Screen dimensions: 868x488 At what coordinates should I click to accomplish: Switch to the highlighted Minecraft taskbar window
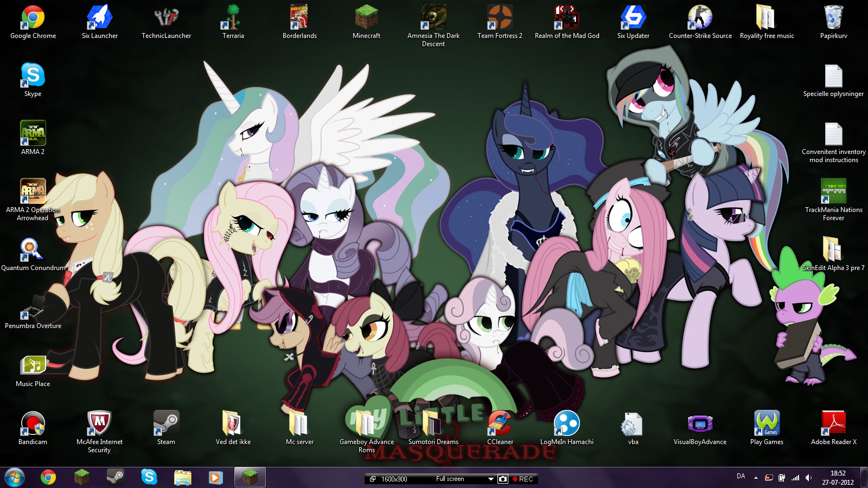tap(250, 477)
